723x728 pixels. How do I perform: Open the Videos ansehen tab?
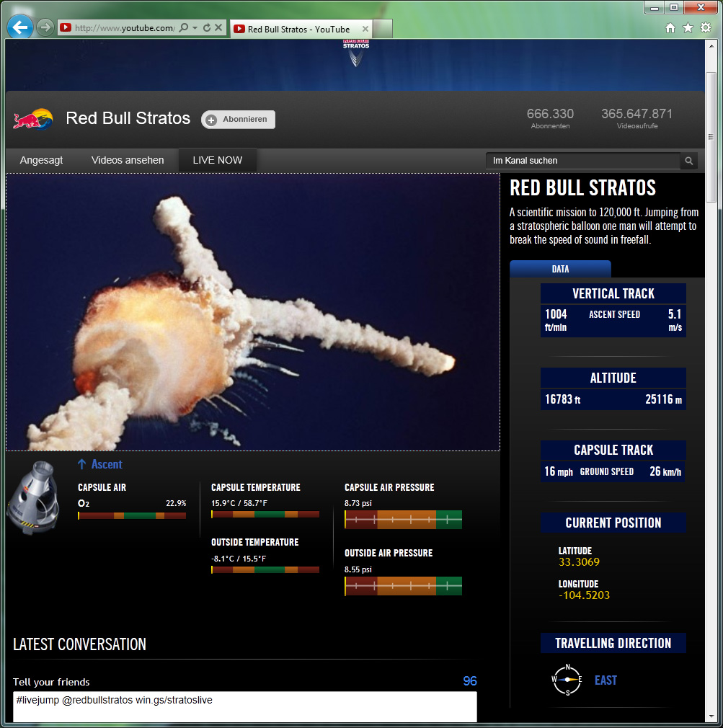pyautogui.click(x=128, y=160)
